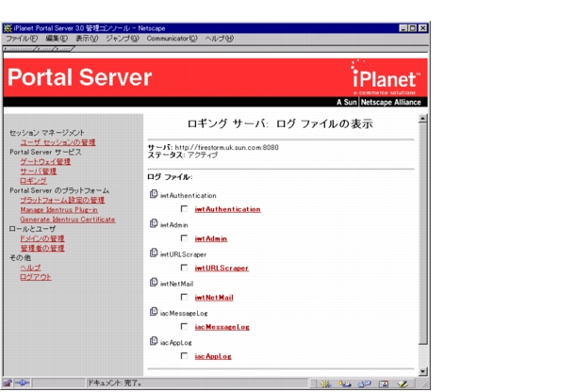Image resolution: width=575 pixels, height=392 pixels.
Task: Click the document icon beside iwtURLScraper heading
Action: (154, 253)
